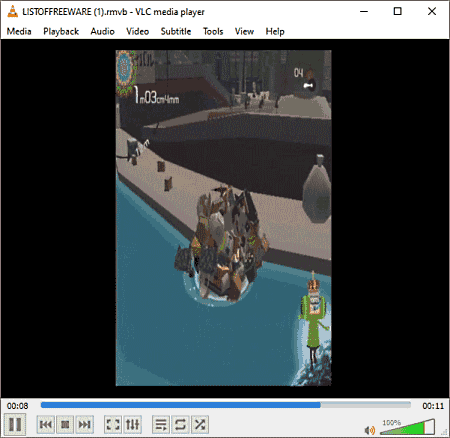
Task: Toggle loop repeat mode
Action: coord(180,424)
